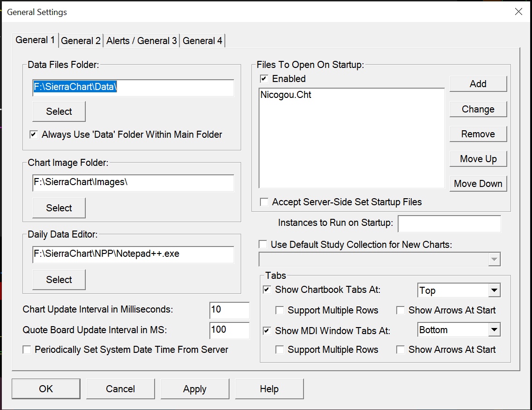Expand the Show MDI Window Tabs dropdown

tap(494, 330)
